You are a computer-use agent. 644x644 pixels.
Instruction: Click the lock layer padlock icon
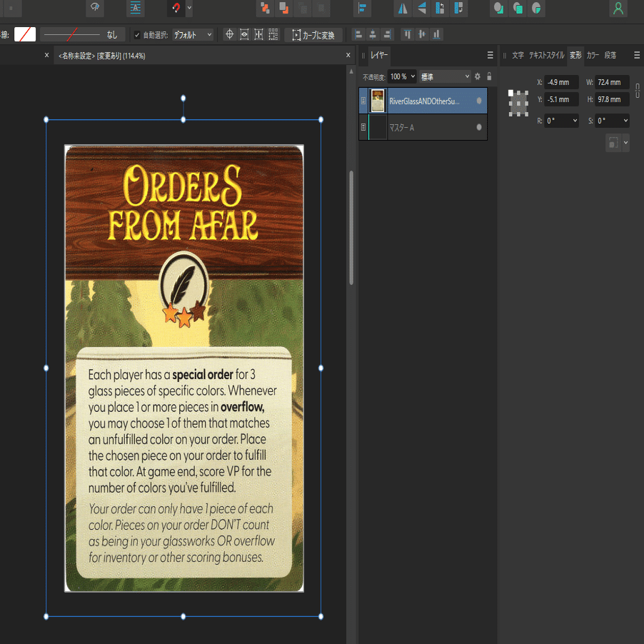(489, 76)
